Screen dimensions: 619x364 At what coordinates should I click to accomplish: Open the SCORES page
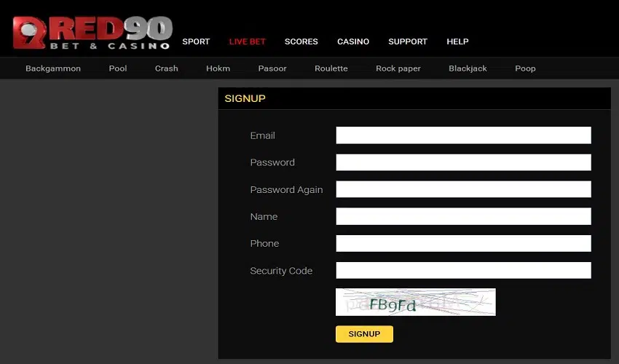point(301,41)
